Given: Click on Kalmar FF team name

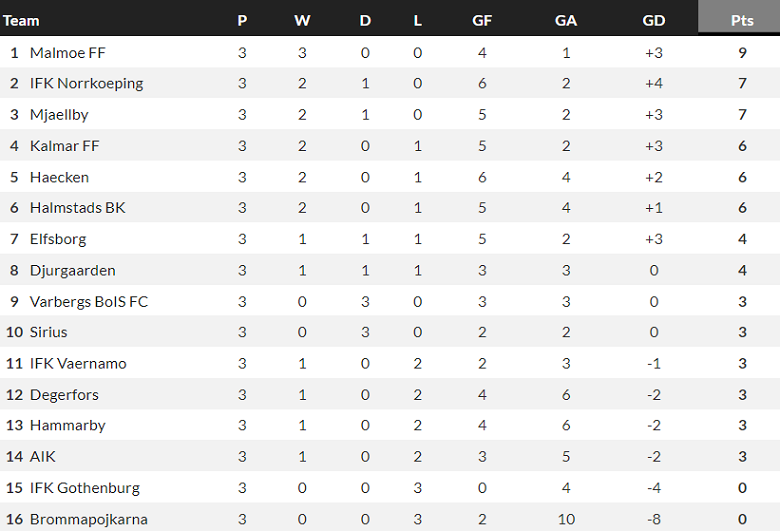Looking at the screenshot, I should [x=65, y=146].
